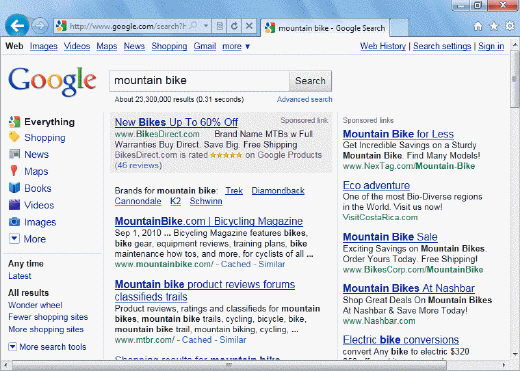Viewport: 520px width, 371px height.
Task: Click the Shopping link in top navigation
Action: coord(169,46)
